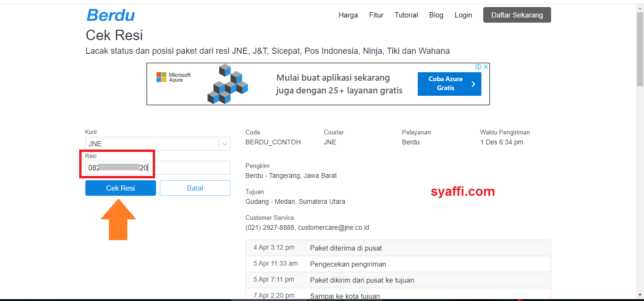Click the time '1 Des 6:34 pm'
The height and width of the screenshot is (301, 644).
tap(502, 142)
